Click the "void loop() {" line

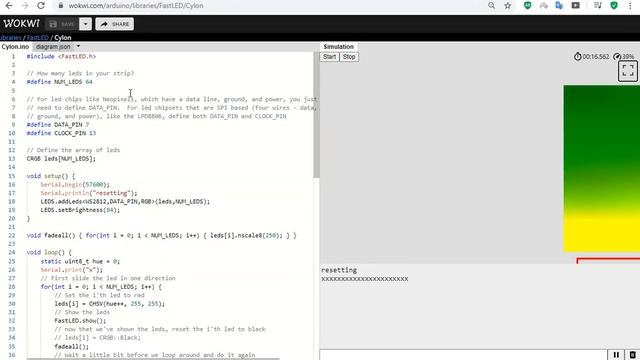49,252
